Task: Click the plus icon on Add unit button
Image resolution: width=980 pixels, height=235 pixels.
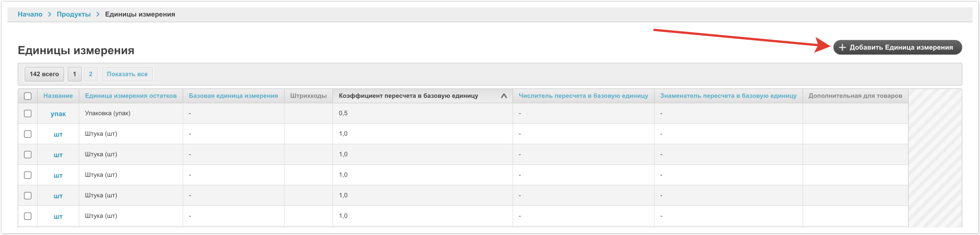Action: click(842, 48)
